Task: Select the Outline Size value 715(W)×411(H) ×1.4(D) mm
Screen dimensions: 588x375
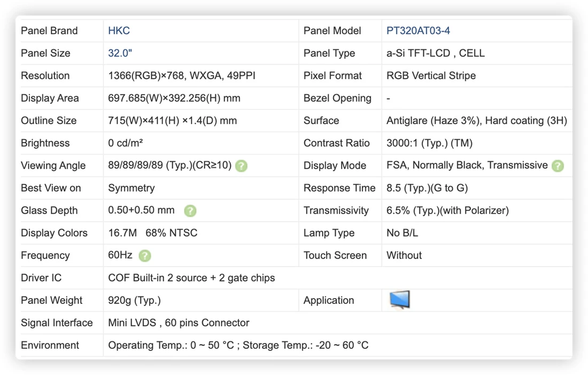Action: (173, 121)
